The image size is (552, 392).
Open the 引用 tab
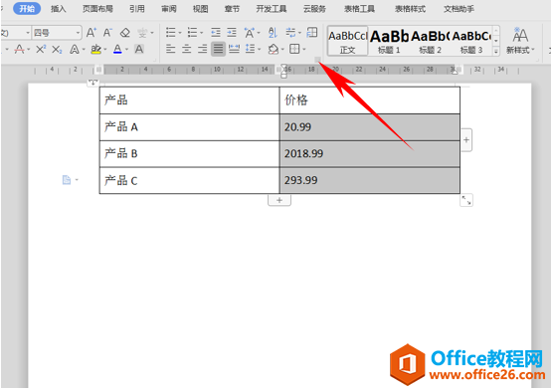(136, 9)
